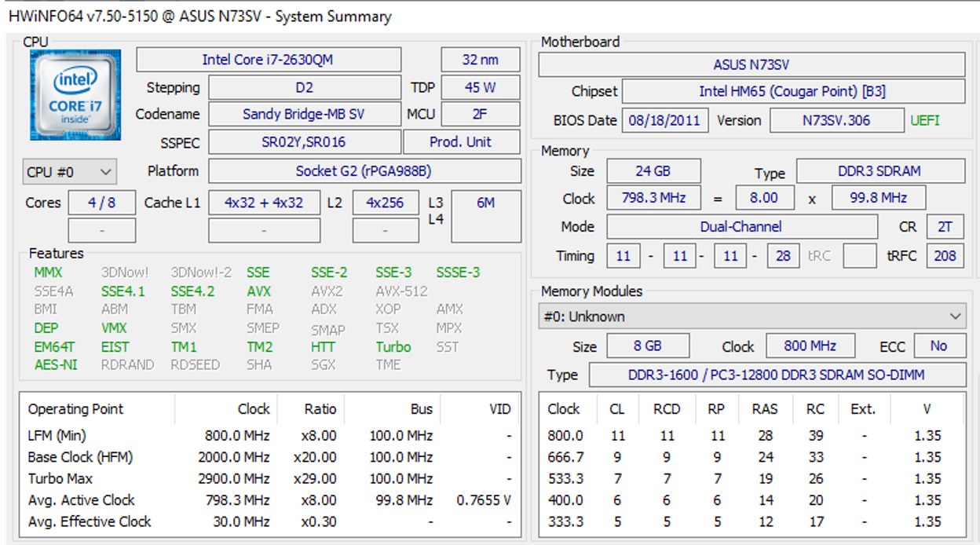This screenshot has height=545, width=980.
Task: Click the EM64T feature flag
Action: tap(54, 347)
